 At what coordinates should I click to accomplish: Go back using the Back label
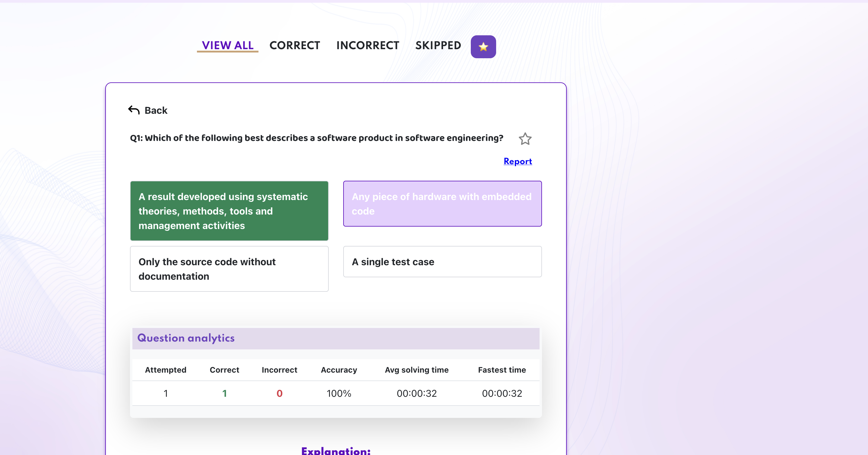tap(156, 110)
